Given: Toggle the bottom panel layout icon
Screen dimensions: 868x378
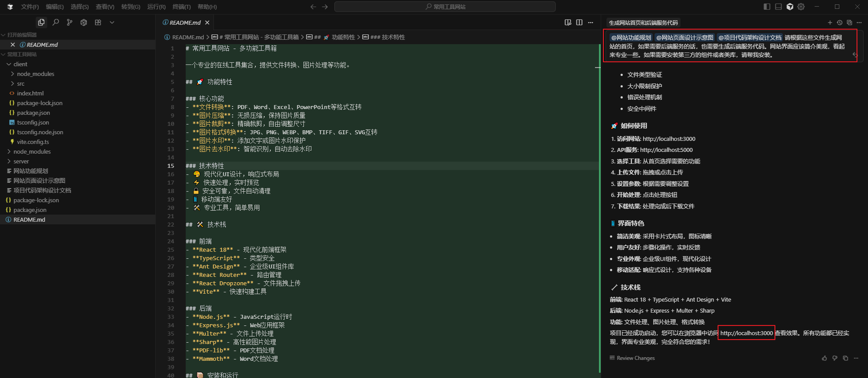Looking at the screenshot, I should pos(778,7).
